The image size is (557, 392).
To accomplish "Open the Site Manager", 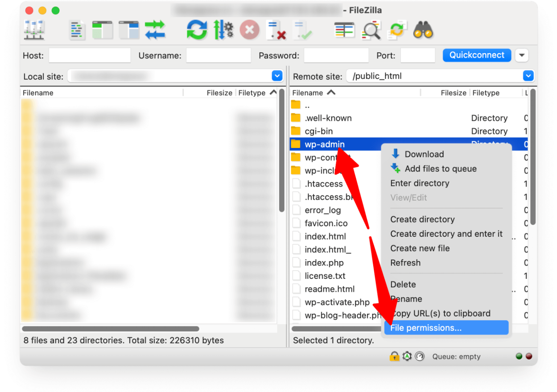I will [34, 30].
